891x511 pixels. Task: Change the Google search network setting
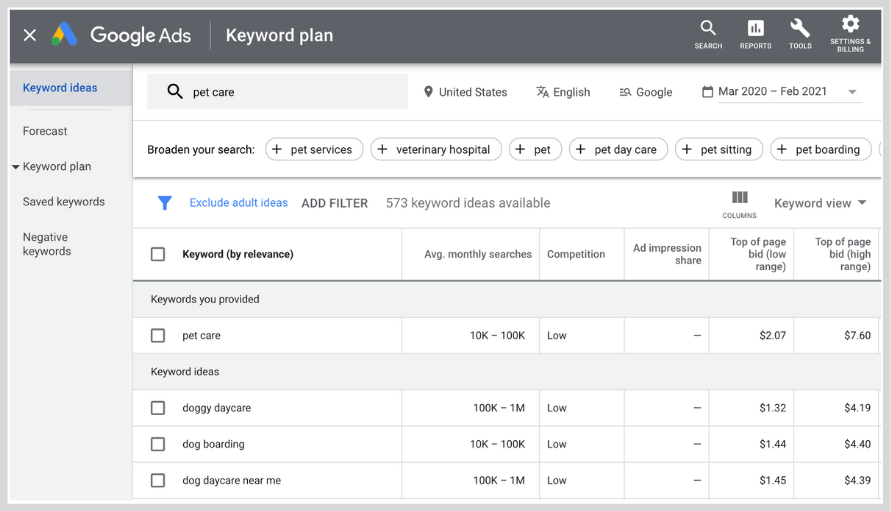[646, 92]
